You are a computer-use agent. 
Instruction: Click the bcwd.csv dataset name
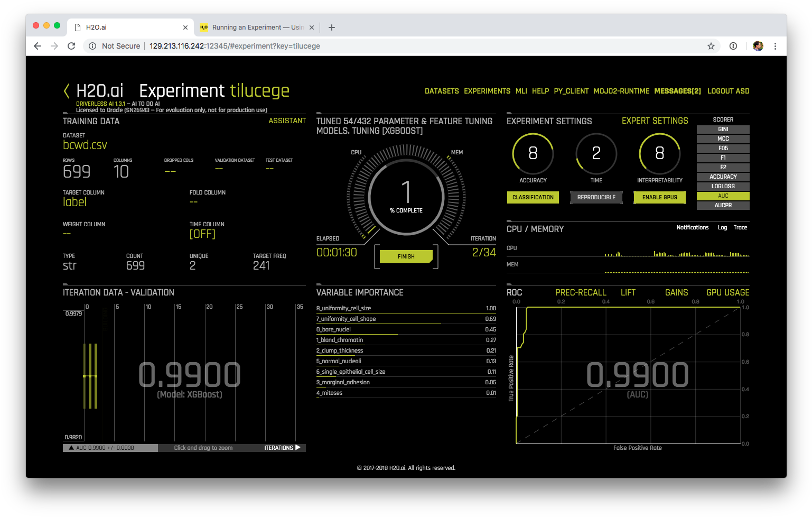tap(85, 145)
